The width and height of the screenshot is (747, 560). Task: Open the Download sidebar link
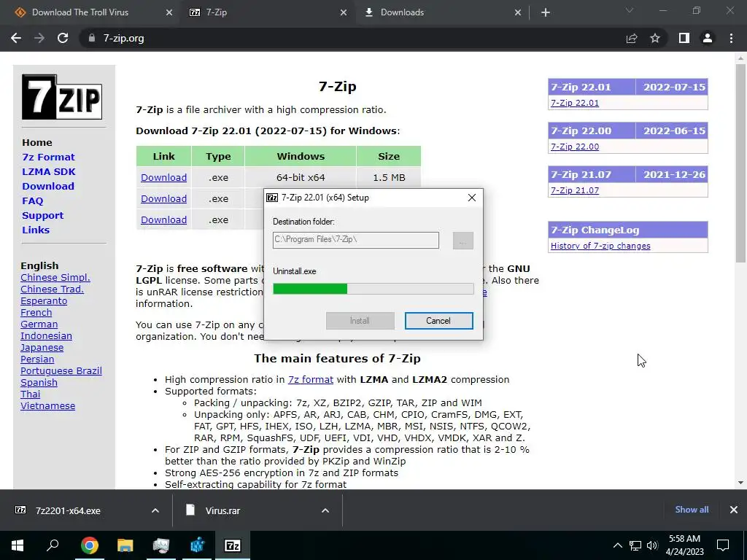pyautogui.click(x=48, y=186)
